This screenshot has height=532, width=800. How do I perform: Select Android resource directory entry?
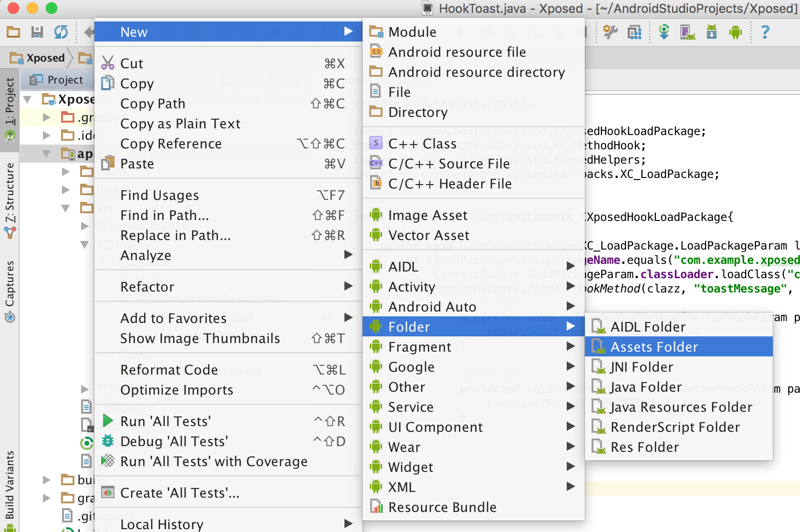point(474,72)
